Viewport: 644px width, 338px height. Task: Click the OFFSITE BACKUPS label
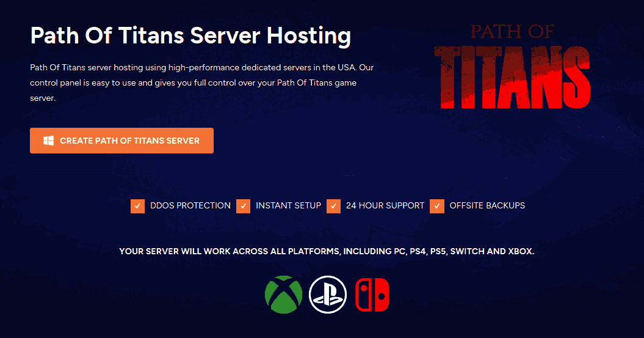tap(487, 206)
